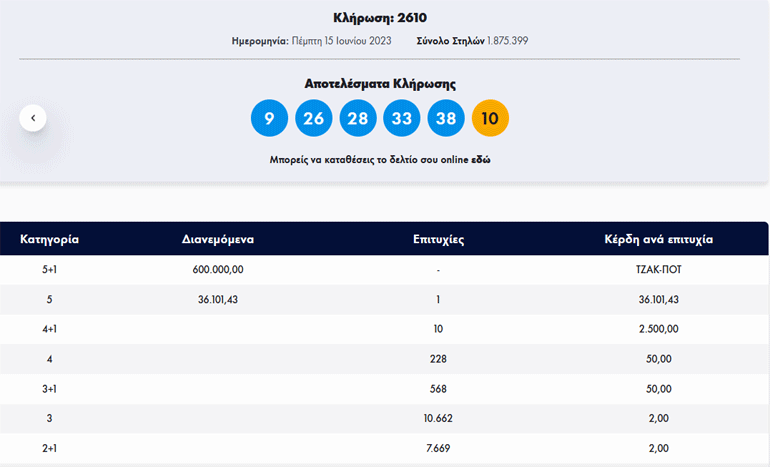Image resolution: width=770 pixels, height=467 pixels.
Task: Select the blue number 38 ball
Action: pos(446,119)
